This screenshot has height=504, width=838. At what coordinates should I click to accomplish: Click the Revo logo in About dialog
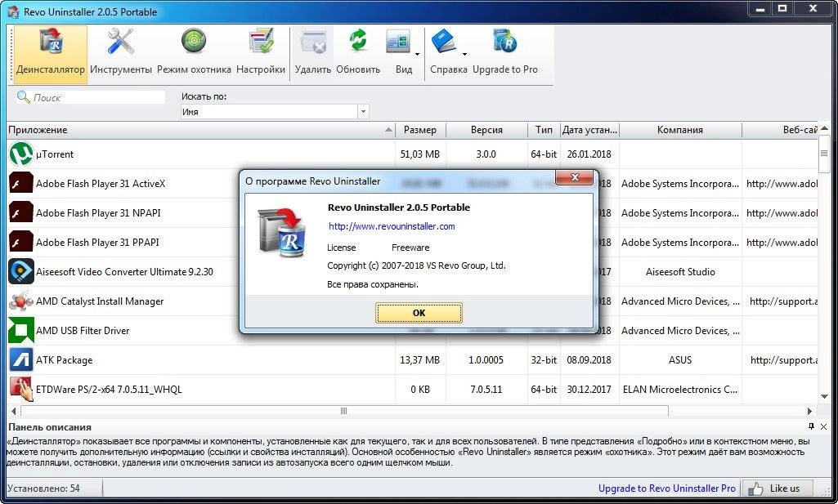[281, 234]
